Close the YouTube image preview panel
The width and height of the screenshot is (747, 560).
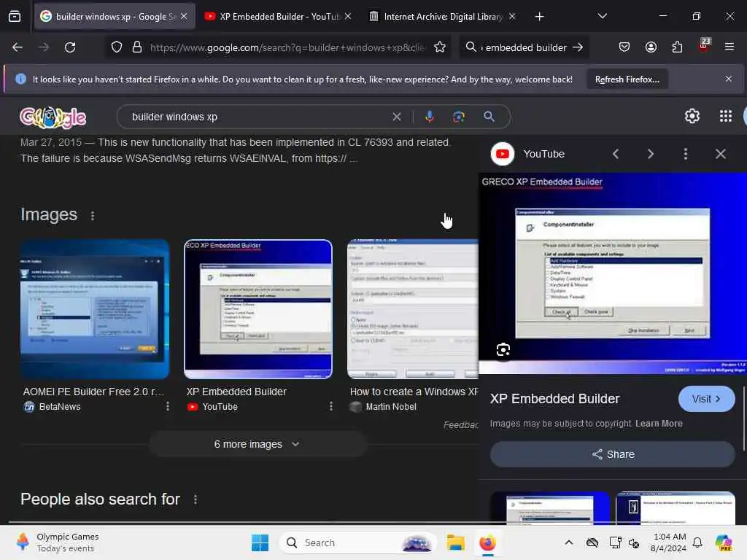click(720, 154)
